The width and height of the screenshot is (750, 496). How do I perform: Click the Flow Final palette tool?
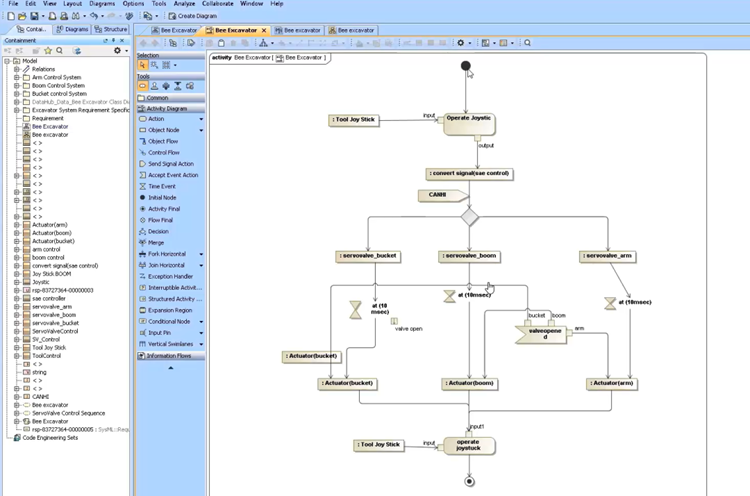160,220
